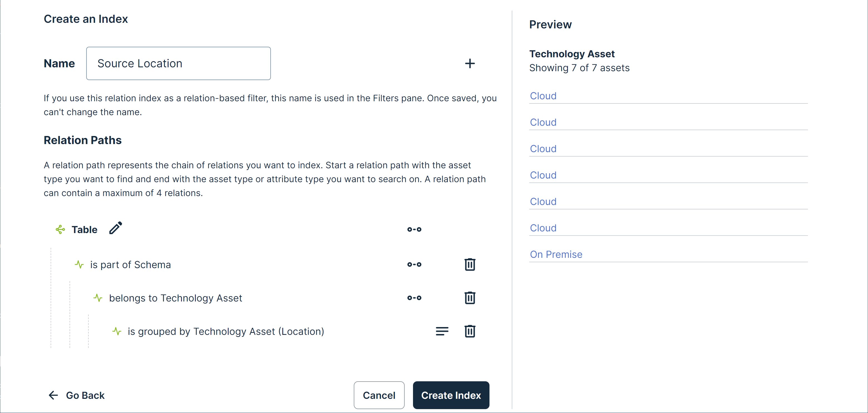Viewport: 868px width, 413px height.
Task: Select the 'belongs to Technology Asset' tree item
Action: 175,298
